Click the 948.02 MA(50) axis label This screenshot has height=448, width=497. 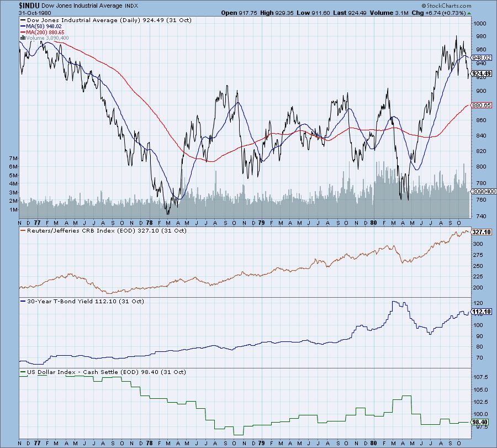(x=482, y=57)
